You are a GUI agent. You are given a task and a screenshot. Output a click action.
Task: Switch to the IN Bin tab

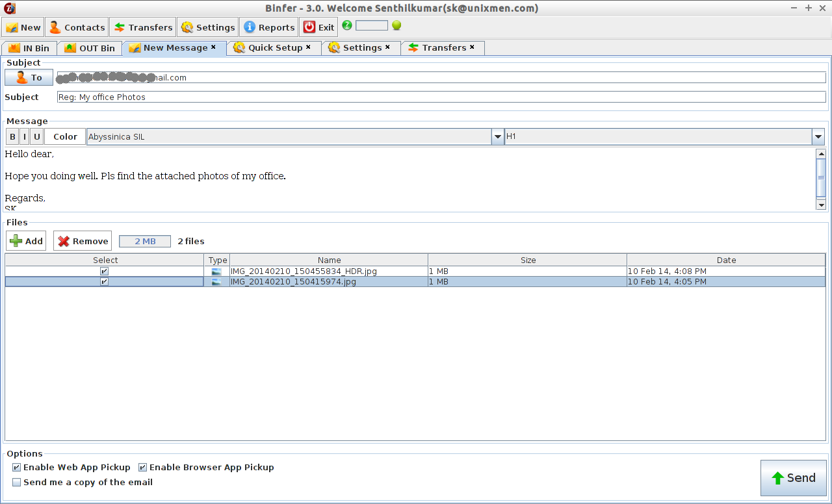29,48
